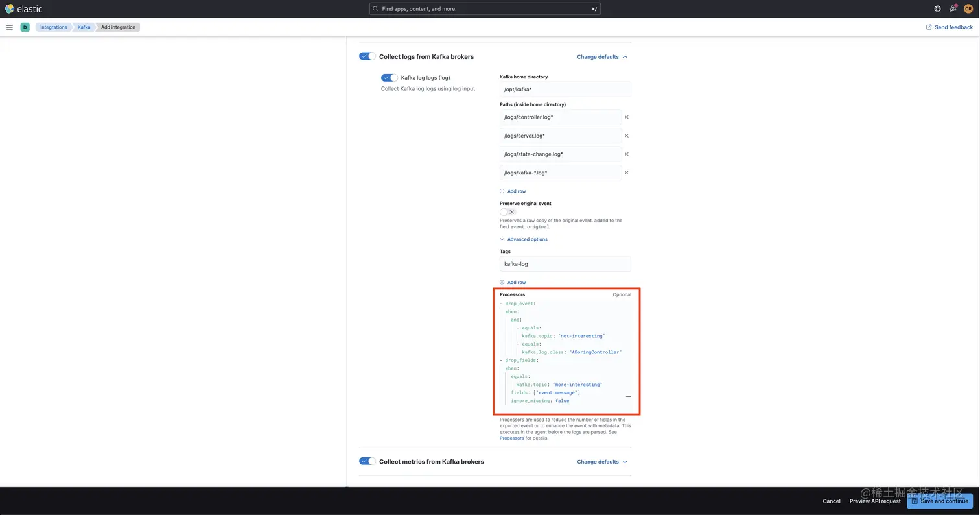Focus the Find apps, content search field
The image size is (980, 515).
pyautogui.click(x=485, y=9)
